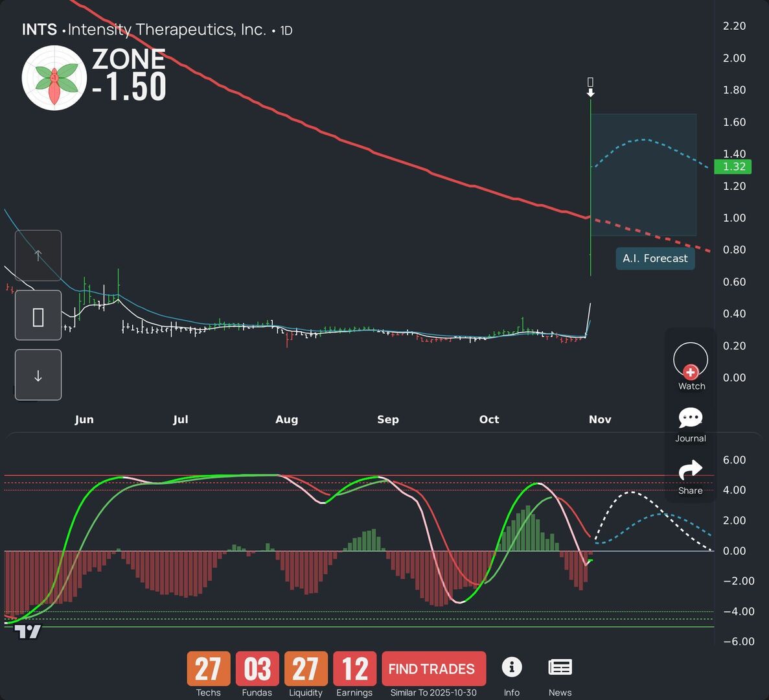Click the Nov label on time axis
The width and height of the screenshot is (769, 700).
coord(600,419)
